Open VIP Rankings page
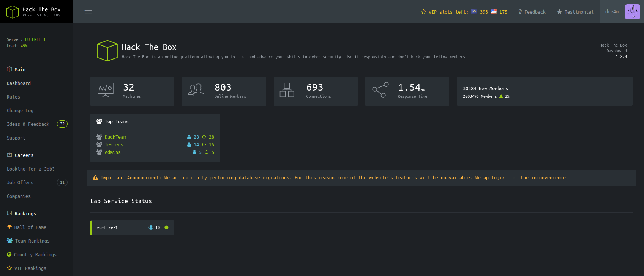 [30, 268]
